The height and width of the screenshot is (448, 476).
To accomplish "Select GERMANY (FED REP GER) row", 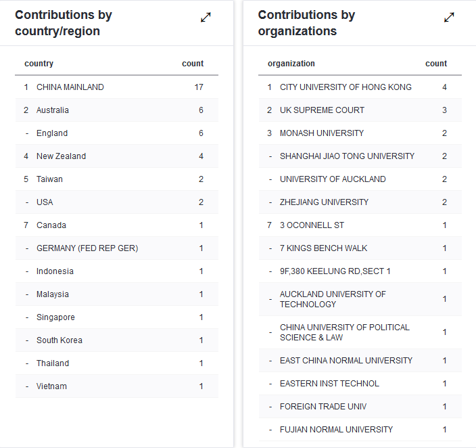I will click(x=87, y=248).
